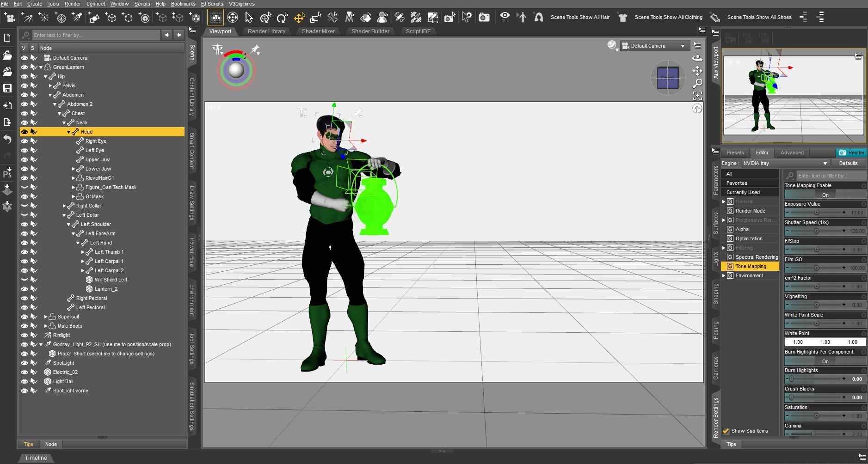Select the Rotate tool in the toolbar

coord(282,18)
